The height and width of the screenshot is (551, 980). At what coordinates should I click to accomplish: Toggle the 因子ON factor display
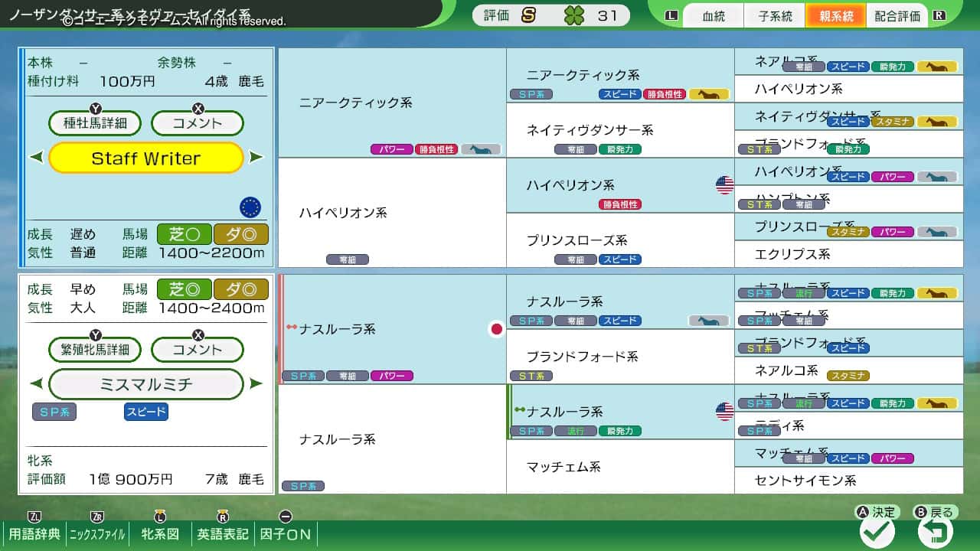(x=286, y=533)
